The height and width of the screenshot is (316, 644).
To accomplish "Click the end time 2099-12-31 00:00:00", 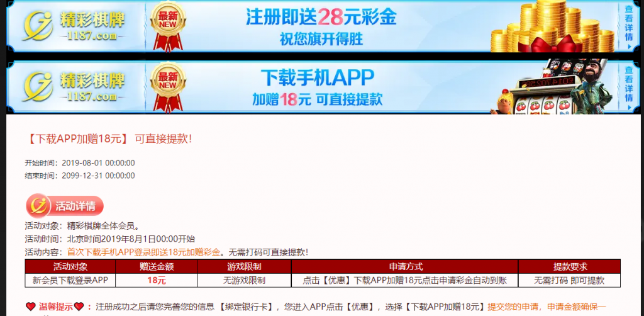I will point(98,176).
